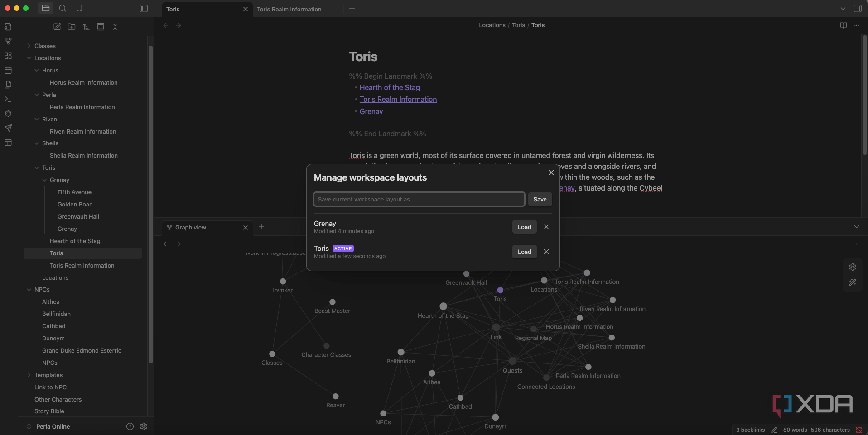Collapse all folders icon in the sidebar
Viewport: 868px width, 435px height.
click(x=115, y=27)
